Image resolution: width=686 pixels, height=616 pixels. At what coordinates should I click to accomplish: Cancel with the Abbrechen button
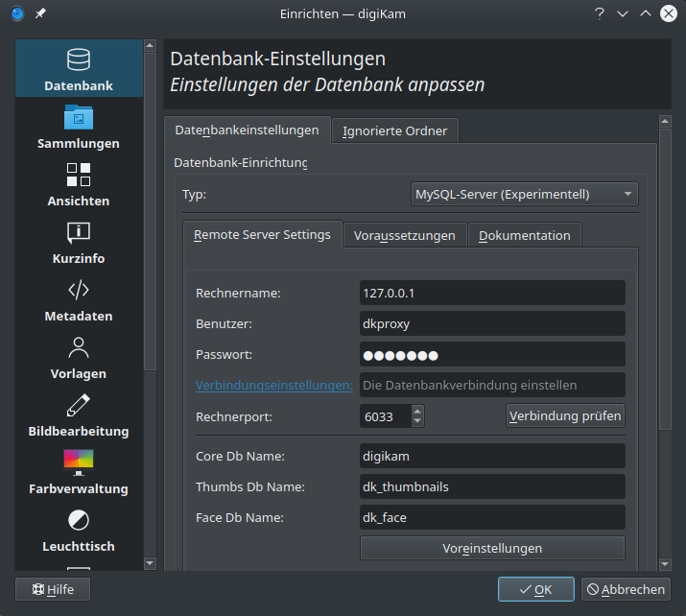point(626,589)
